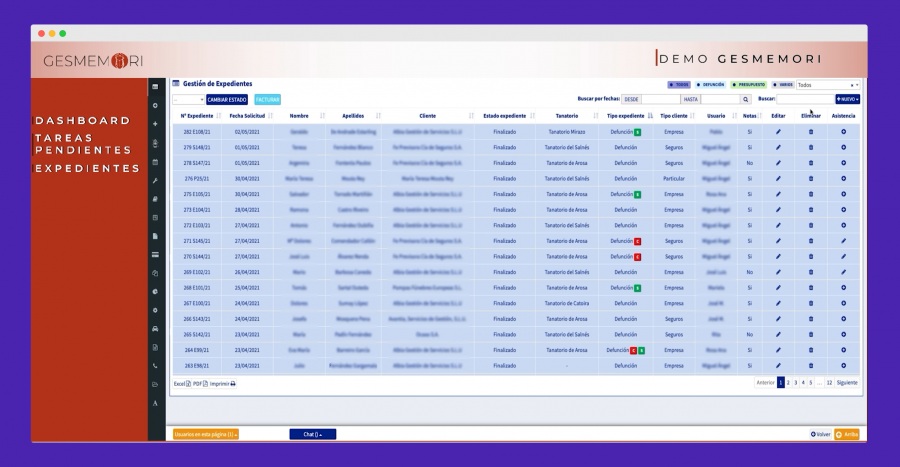Go to page 4 of results

(x=803, y=383)
